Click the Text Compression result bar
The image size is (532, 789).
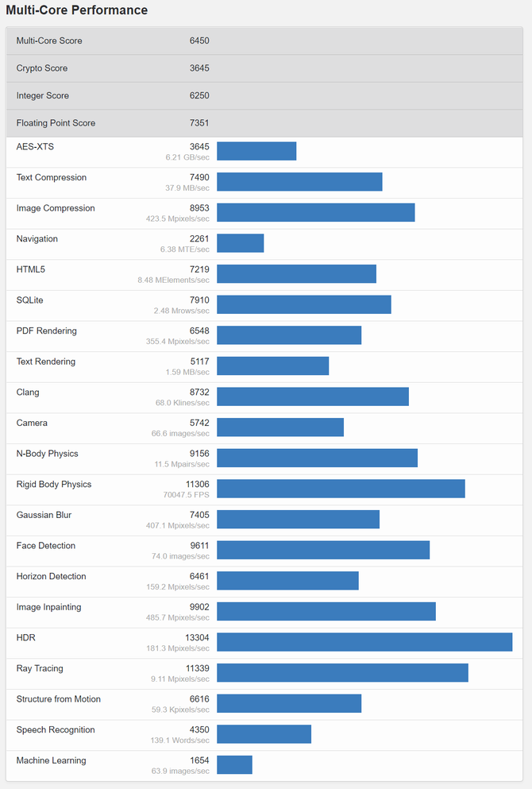pyautogui.click(x=299, y=182)
